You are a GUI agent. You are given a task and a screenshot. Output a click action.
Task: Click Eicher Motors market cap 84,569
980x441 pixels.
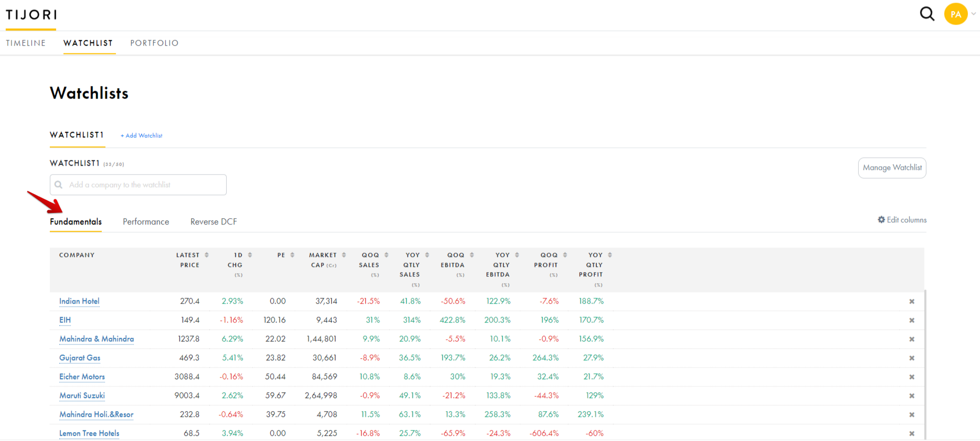click(x=324, y=377)
